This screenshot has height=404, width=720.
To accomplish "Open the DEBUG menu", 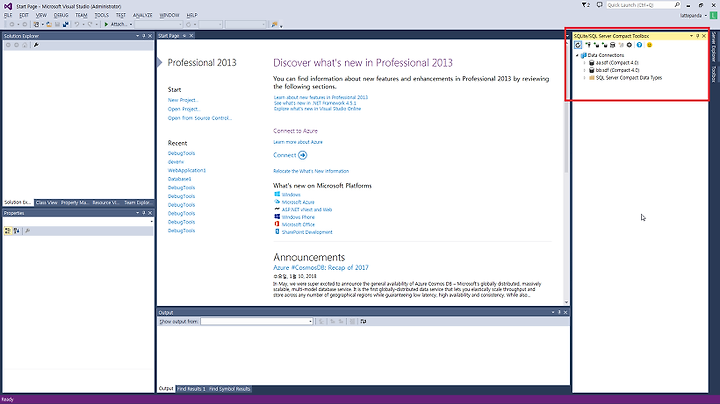I will pos(61,15).
